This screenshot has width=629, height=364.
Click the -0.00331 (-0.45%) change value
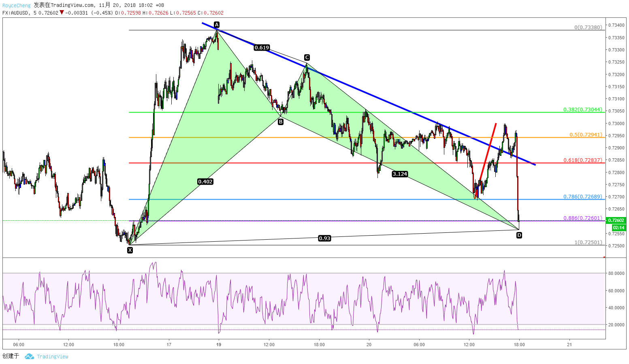click(x=89, y=13)
